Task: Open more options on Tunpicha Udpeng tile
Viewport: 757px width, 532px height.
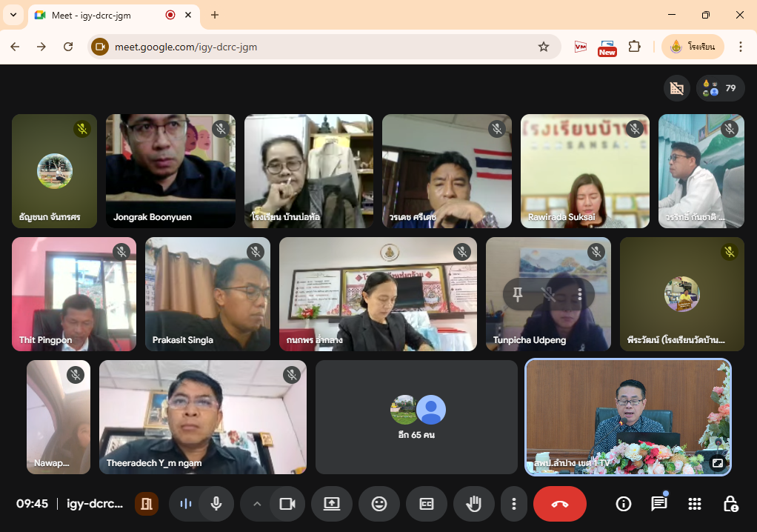Action: click(579, 294)
